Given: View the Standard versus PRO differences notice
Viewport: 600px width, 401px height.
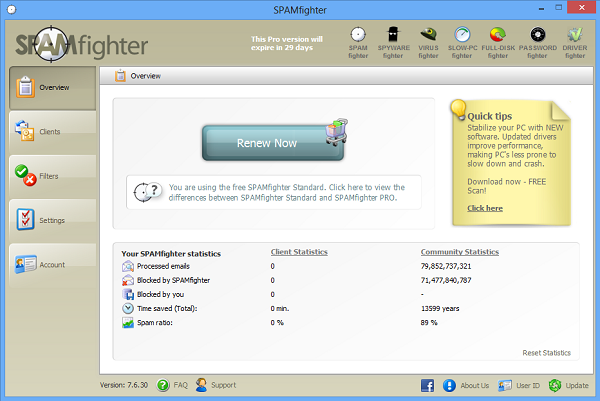Looking at the screenshot, I should pyautogui.click(x=274, y=192).
